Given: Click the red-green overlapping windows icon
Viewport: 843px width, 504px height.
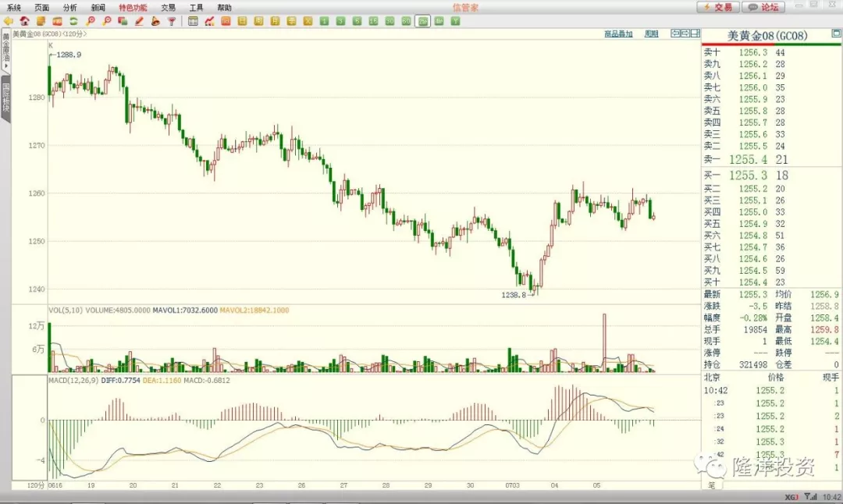Looking at the screenshot, I should pyautogui.click(x=123, y=21).
